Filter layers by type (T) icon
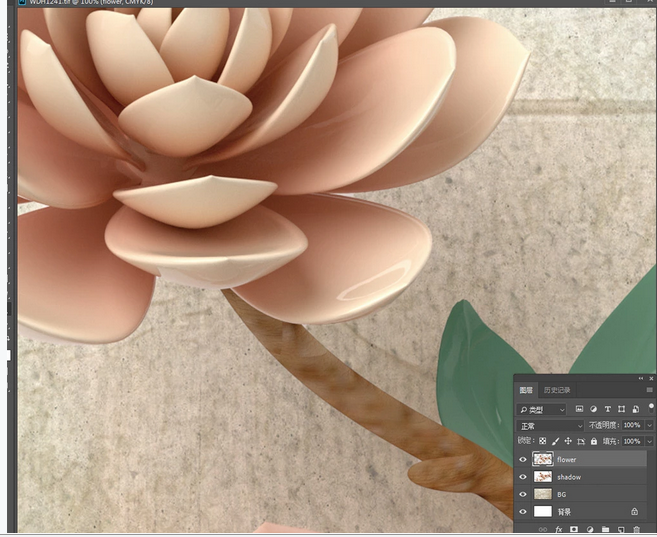The width and height of the screenshot is (657, 537). (607, 409)
